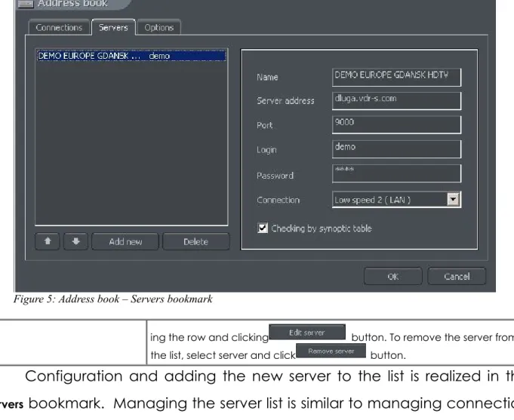Click the Port label text
The width and height of the screenshot is (514, 420).
pyautogui.click(x=264, y=125)
